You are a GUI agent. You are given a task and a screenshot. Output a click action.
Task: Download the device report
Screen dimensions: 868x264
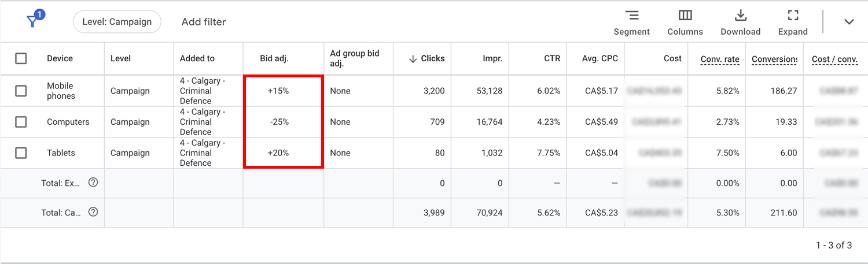click(x=741, y=16)
